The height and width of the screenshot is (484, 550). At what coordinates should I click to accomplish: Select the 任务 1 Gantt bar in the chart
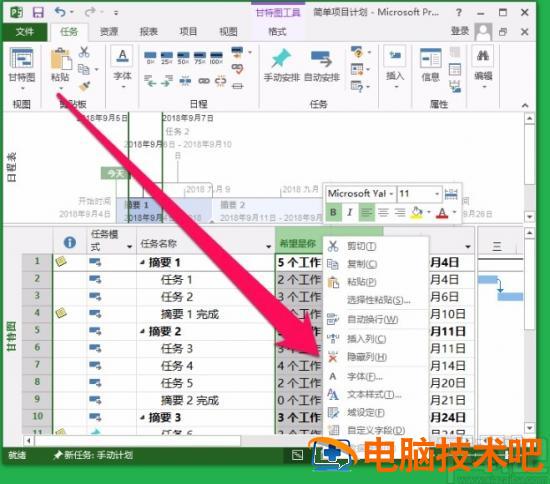click(488, 280)
